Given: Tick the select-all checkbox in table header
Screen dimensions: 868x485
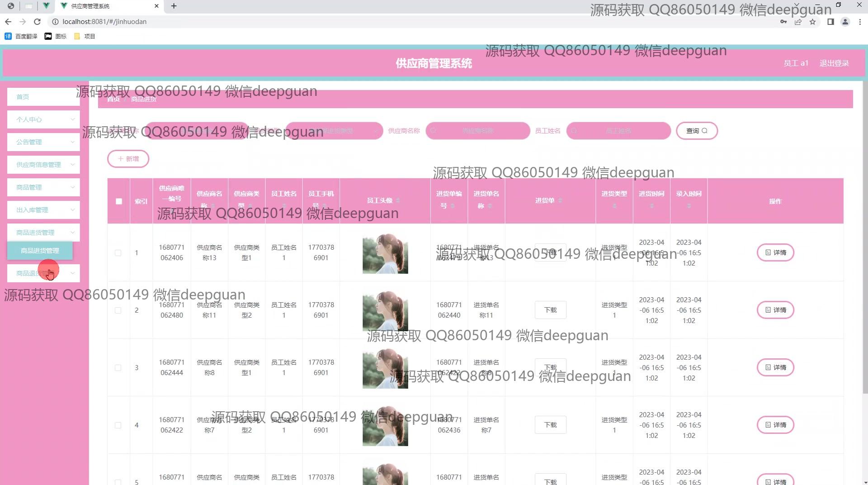Looking at the screenshot, I should pos(119,201).
